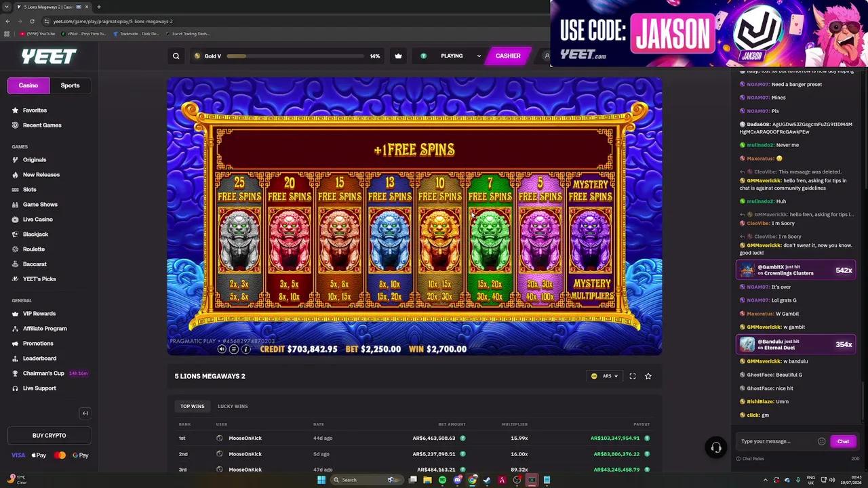
Task: Open the site search magnifier icon
Action: point(176,56)
